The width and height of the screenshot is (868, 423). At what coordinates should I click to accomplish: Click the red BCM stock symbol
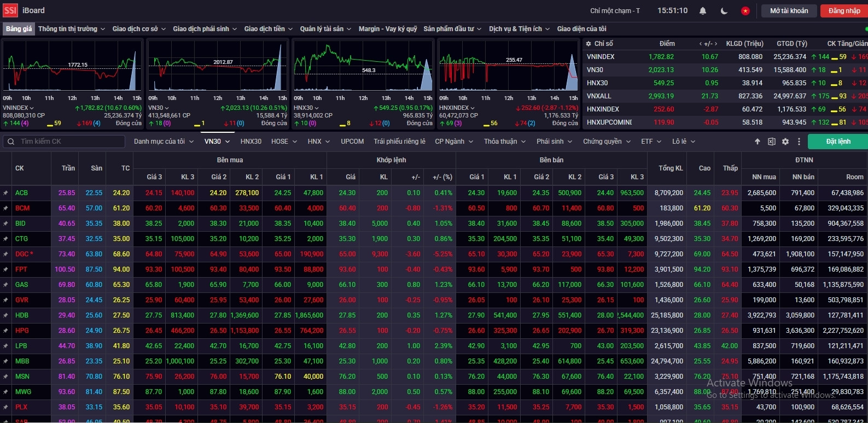22,208
